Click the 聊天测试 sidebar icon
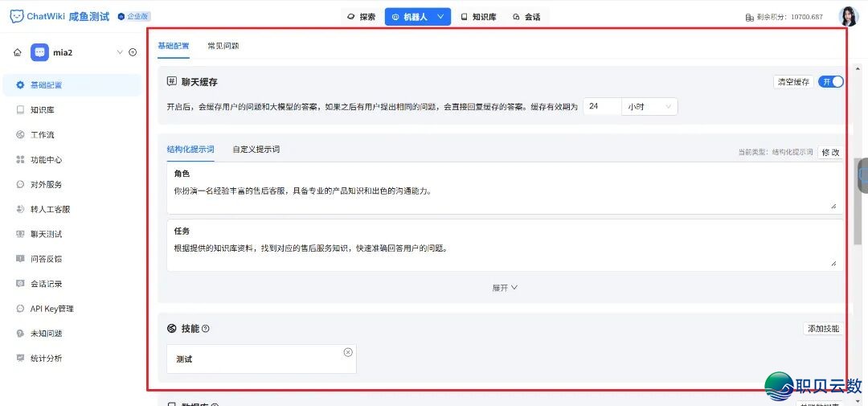 coord(20,234)
